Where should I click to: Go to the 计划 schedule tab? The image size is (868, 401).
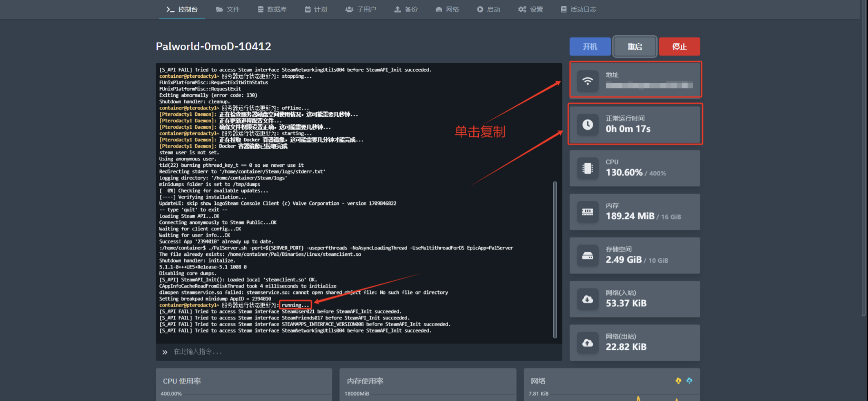pyautogui.click(x=316, y=9)
